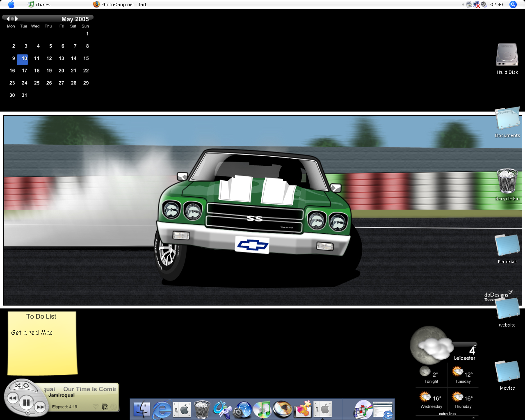The image size is (525, 420).
Task: Select May 27 in the calendar
Action: pyautogui.click(x=62, y=83)
